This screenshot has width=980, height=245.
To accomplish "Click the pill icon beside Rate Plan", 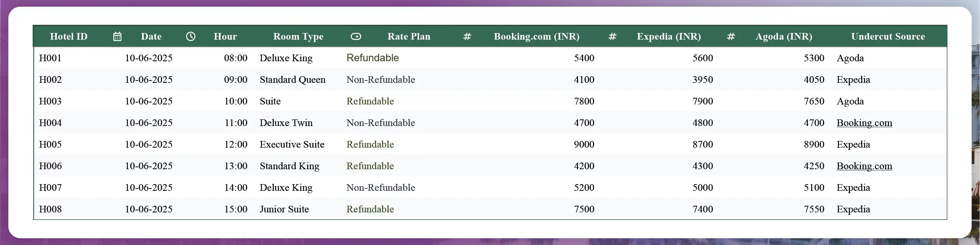I will 356,37.
